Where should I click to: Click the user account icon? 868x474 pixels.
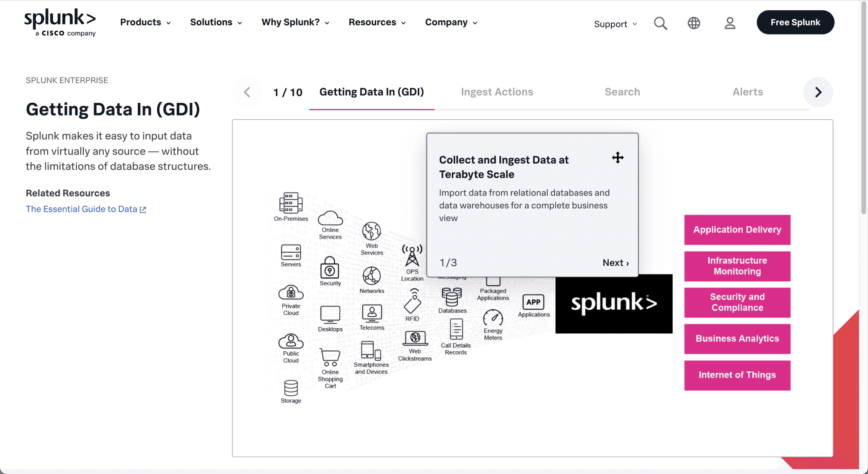(729, 23)
